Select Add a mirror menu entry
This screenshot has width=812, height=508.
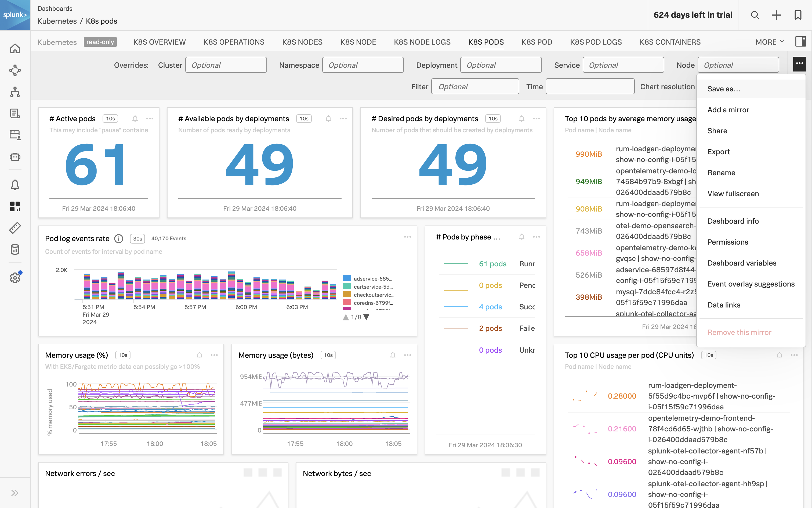click(x=751, y=110)
